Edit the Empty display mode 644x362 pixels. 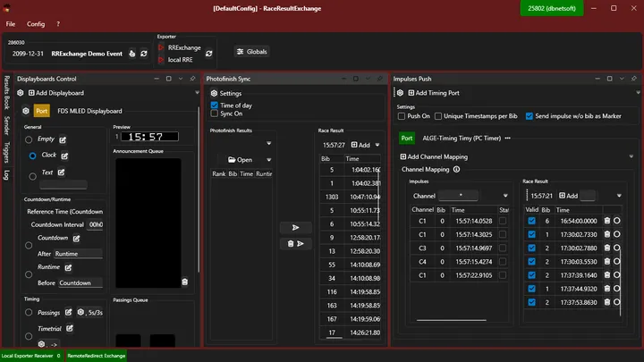pyautogui.click(x=63, y=140)
